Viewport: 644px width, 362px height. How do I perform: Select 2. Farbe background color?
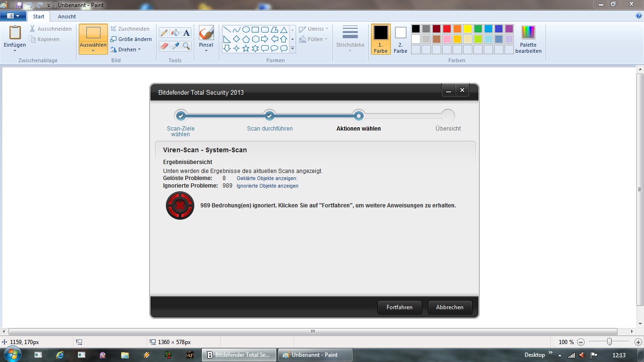(400, 39)
